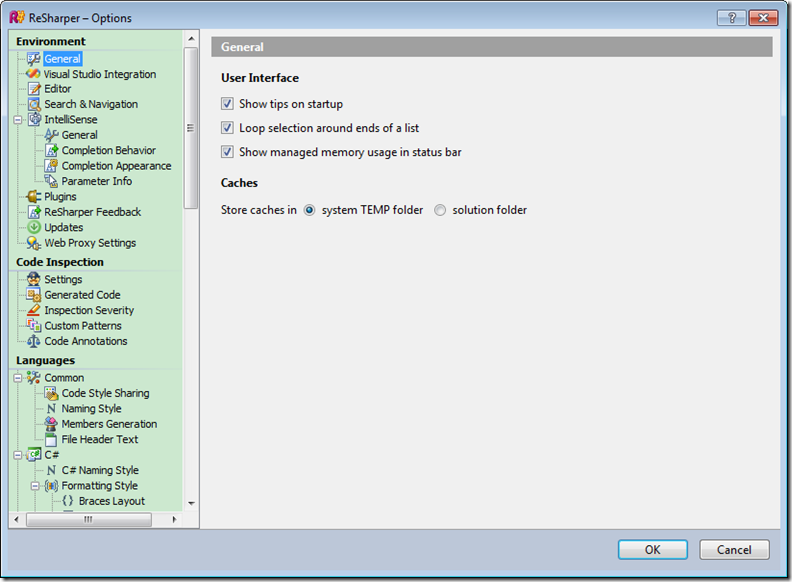
Task: Click the Naming Style N icon
Action: (x=51, y=408)
